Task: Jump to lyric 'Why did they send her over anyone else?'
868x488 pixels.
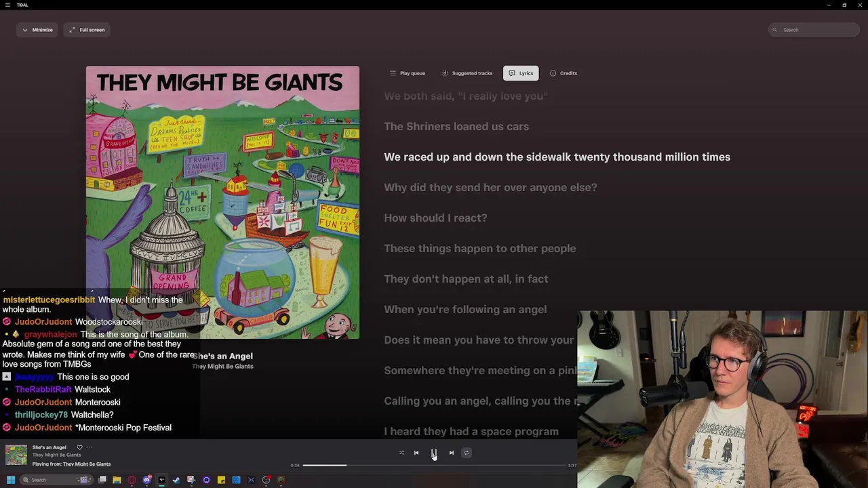Action: [490, 188]
